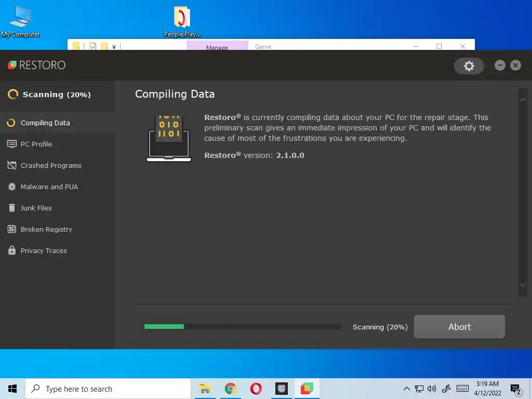The height and width of the screenshot is (399, 532).
Task: Open volume control in tray
Action: 432,389
